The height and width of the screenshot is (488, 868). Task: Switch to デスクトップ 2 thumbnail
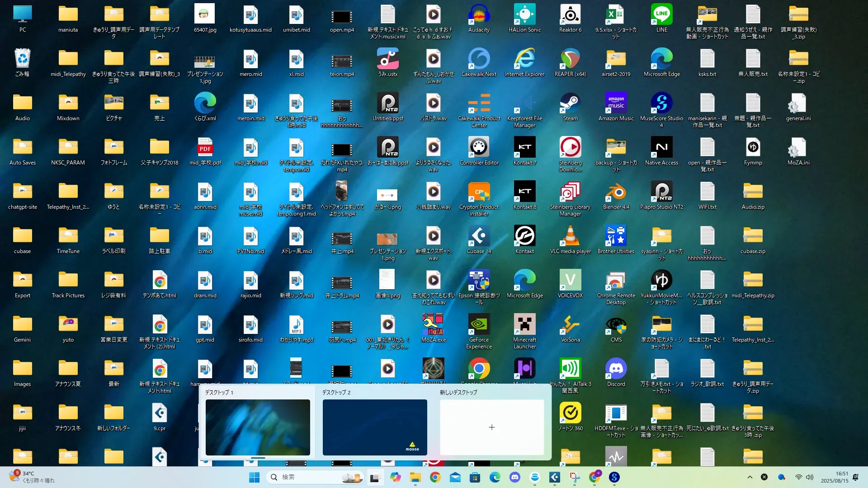point(375,427)
